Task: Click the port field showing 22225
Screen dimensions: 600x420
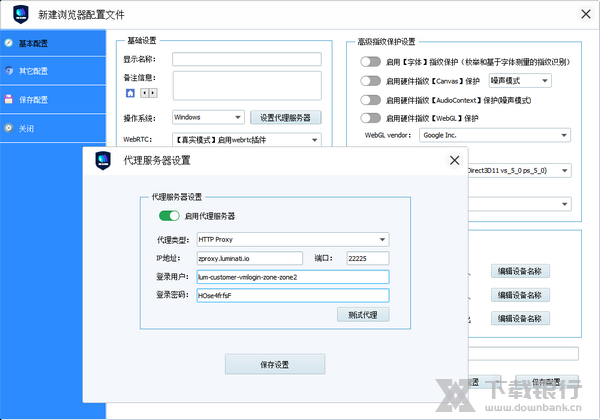Action: click(x=367, y=258)
